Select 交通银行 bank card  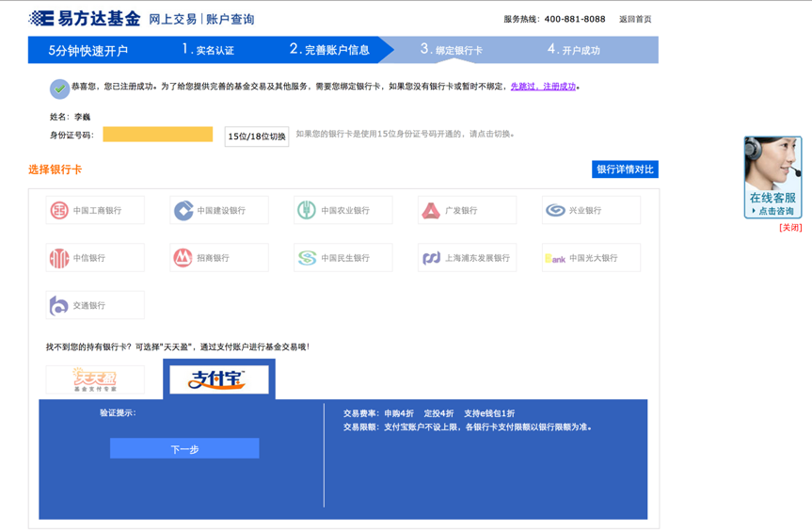point(95,305)
